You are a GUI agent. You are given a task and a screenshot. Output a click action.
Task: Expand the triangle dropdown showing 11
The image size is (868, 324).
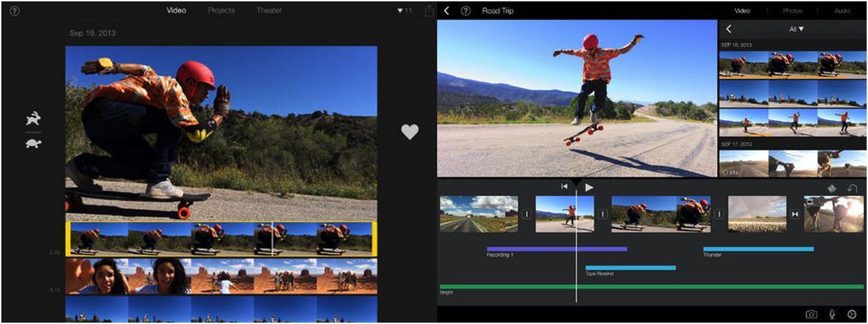pos(404,11)
